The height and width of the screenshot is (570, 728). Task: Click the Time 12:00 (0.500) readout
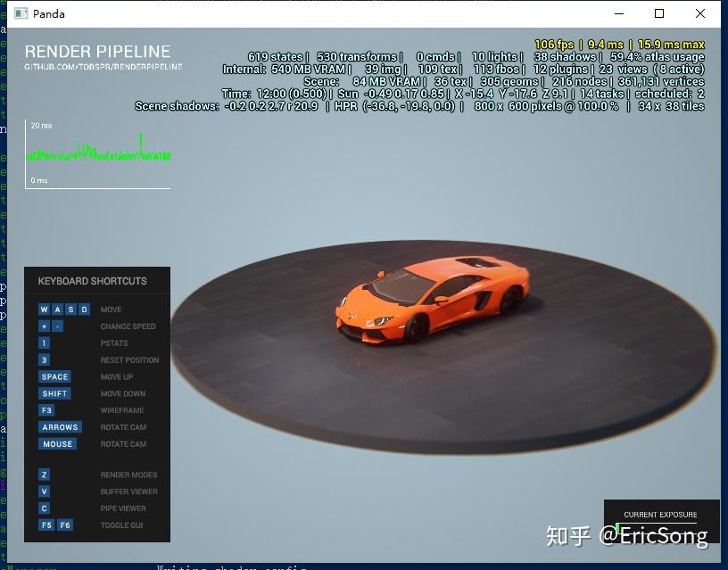coord(274,94)
